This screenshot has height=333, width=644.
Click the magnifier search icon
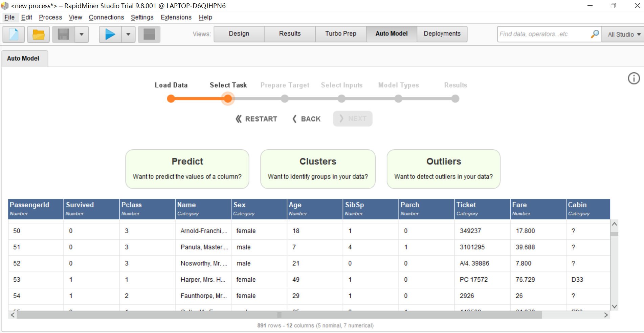[x=595, y=34]
